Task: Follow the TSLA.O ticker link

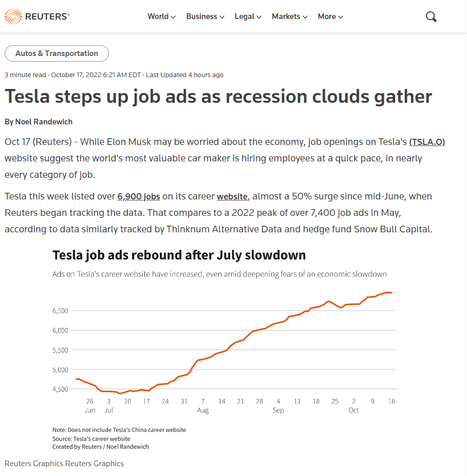Action: pos(427,142)
